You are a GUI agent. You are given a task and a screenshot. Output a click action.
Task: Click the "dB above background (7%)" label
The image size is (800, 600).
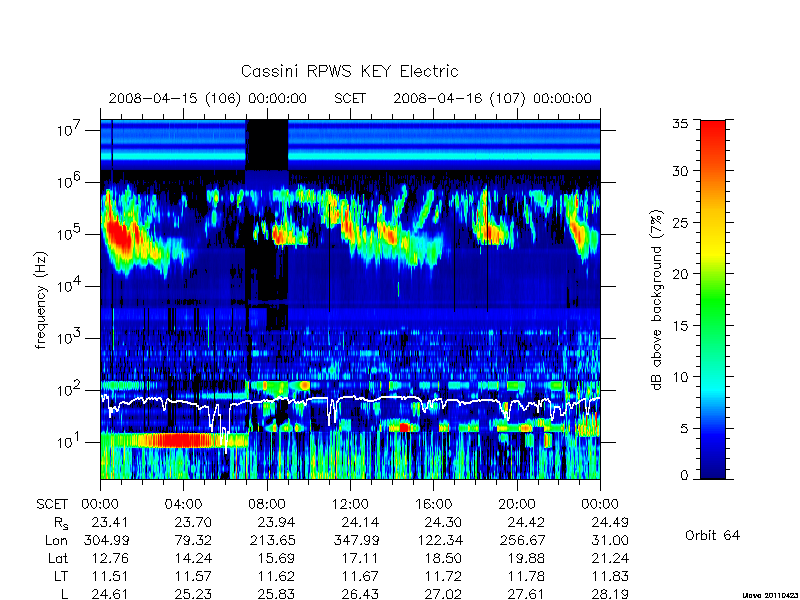click(657, 300)
